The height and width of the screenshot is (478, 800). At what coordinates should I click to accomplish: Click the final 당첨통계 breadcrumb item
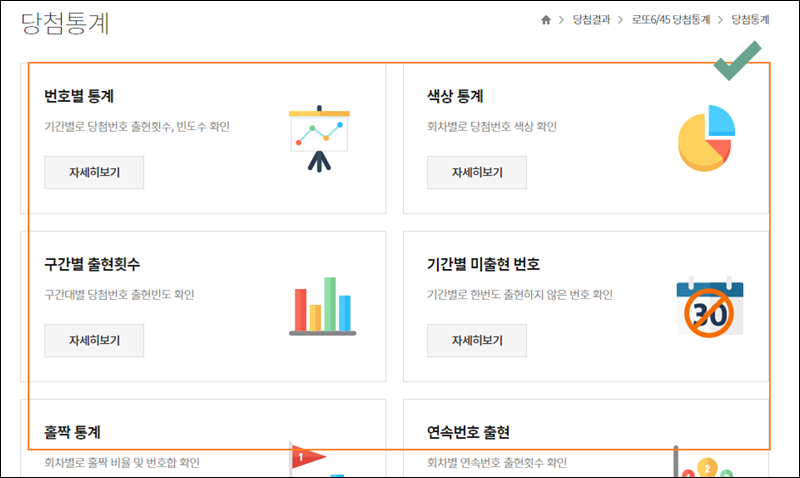750,20
